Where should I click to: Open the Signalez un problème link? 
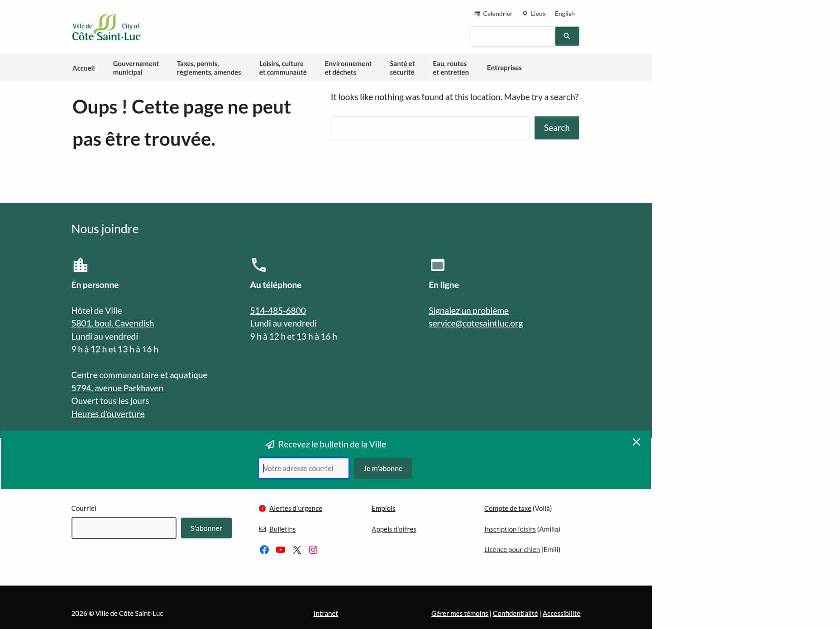pyautogui.click(x=468, y=311)
